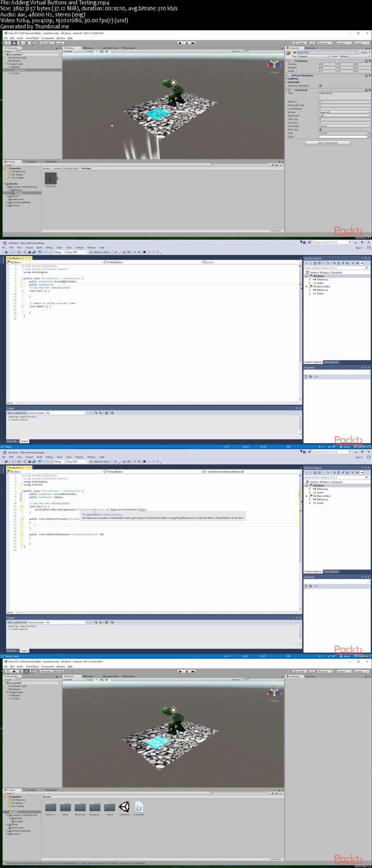Switch to Asset Store tab in 00:02:11 Unity frame
The image size is (372, 868).
(x=111, y=48)
